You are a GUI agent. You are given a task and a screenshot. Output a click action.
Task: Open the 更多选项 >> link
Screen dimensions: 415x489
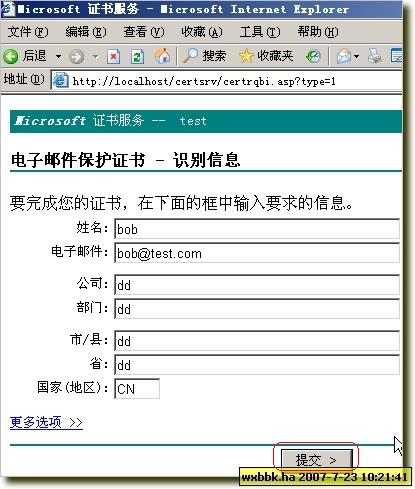[46, 422]
